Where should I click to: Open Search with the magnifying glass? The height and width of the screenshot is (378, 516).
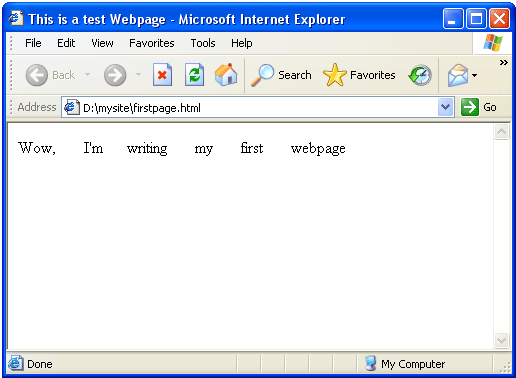[262, 75]
